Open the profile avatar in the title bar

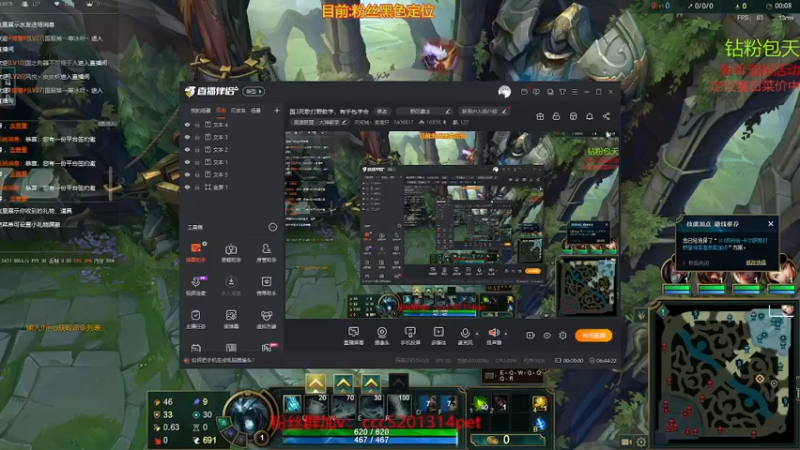504,91
